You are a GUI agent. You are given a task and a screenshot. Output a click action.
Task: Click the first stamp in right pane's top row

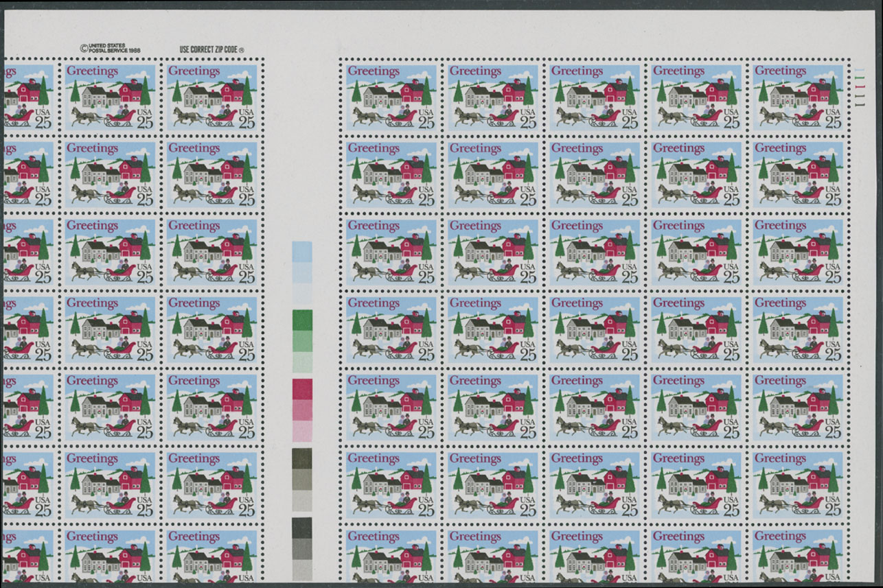coord(391,97)
